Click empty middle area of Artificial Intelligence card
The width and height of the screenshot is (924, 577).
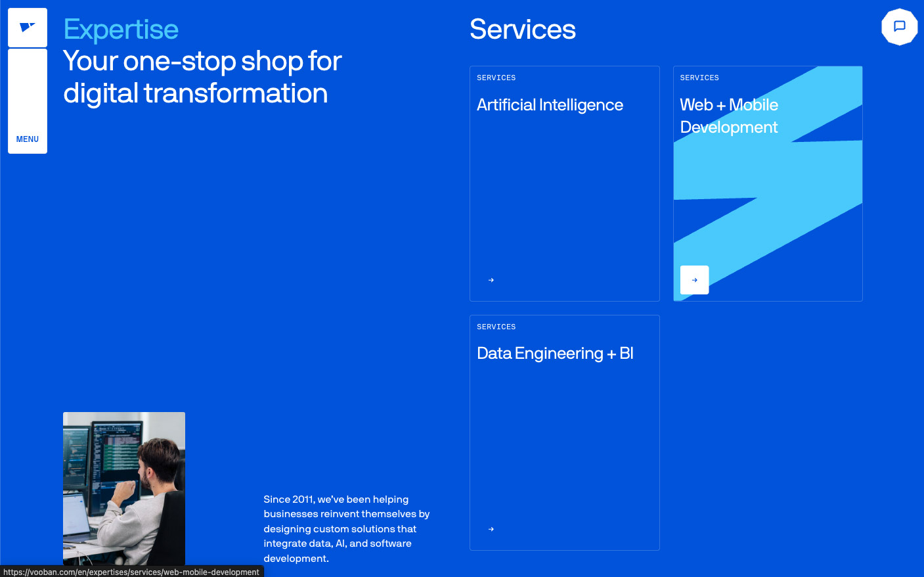[564, 197]
